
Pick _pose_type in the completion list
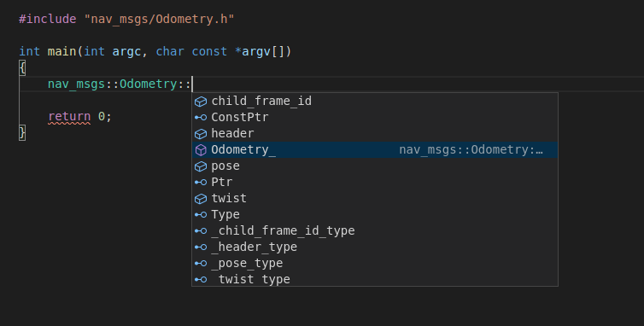(375, 263)
